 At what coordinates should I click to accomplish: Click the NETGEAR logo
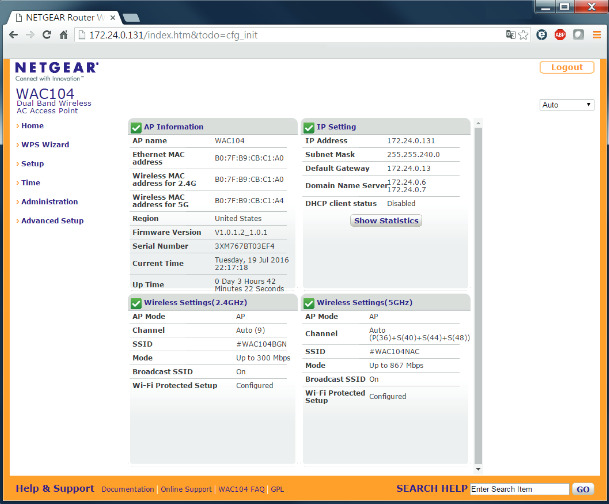click(x=57, y=71)
